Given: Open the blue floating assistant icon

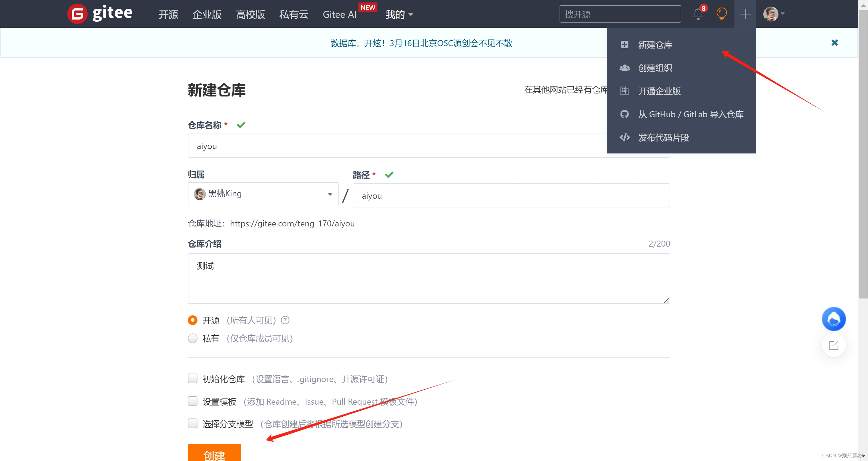Looking at the screenshot, I should pos(833,319).
